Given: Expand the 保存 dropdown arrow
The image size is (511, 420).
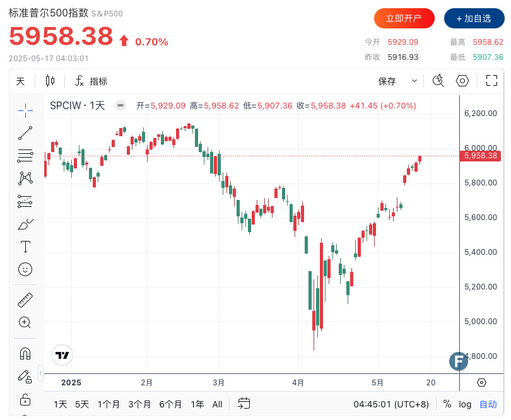Looking at the screenshot, I should point(414,81).
